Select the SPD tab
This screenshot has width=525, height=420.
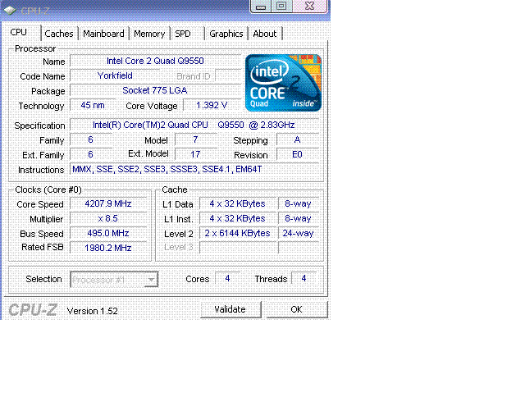coord(187,34)
